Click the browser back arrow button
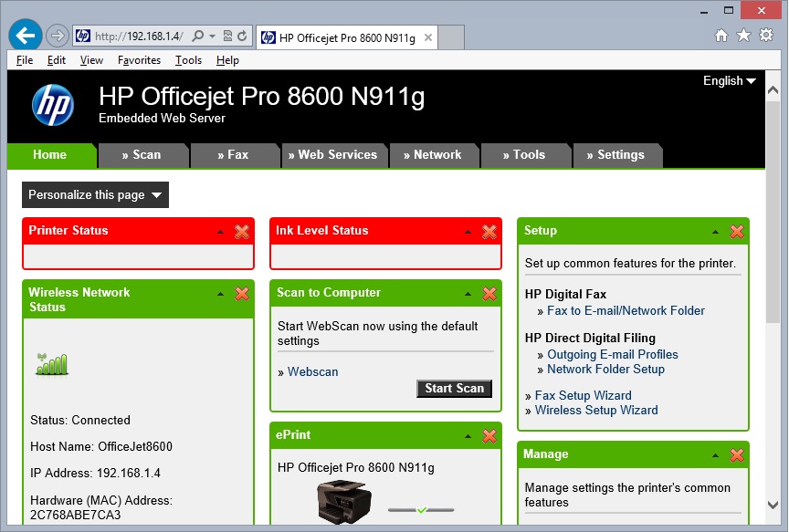The height and width of the screenshot is (532, 789). point(25,36)
